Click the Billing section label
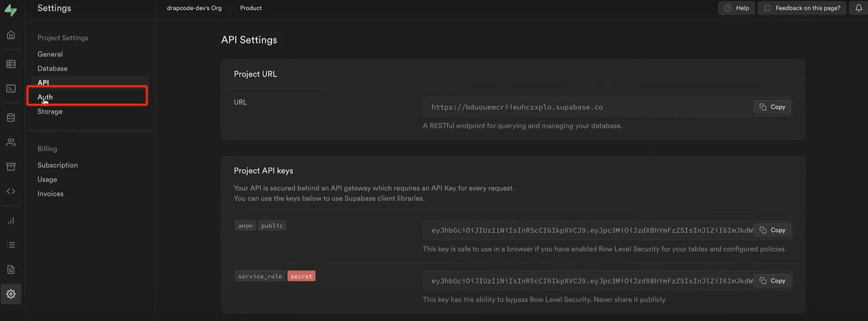 [x=47, y=149]
